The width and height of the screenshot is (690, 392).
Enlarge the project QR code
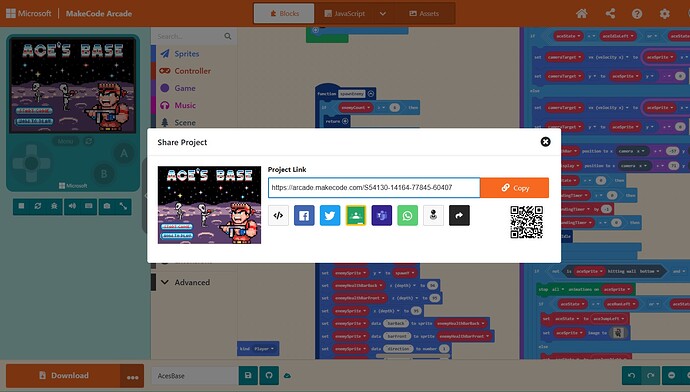pyautogui.click(x=527, y=222)
